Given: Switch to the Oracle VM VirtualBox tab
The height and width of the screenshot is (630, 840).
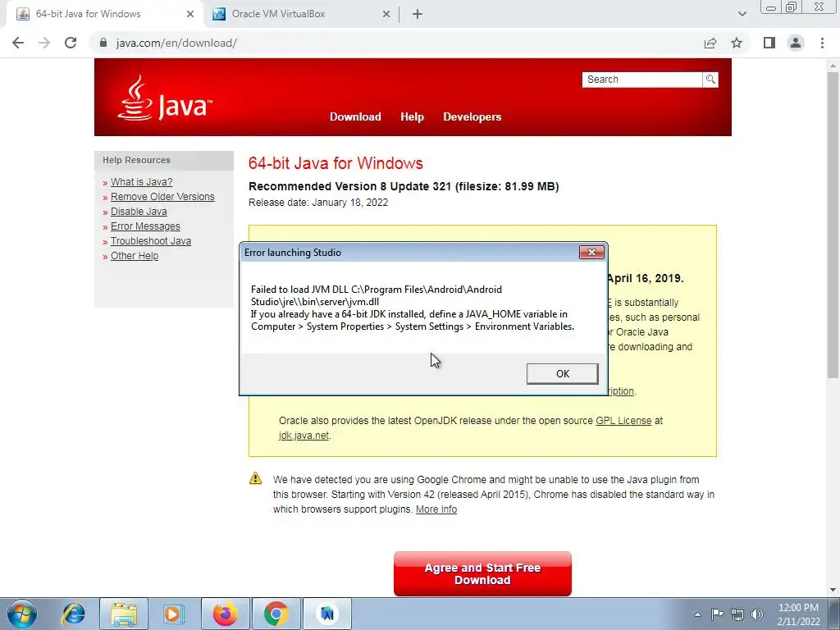Looking at the screenshot, I should click(300, 14).
